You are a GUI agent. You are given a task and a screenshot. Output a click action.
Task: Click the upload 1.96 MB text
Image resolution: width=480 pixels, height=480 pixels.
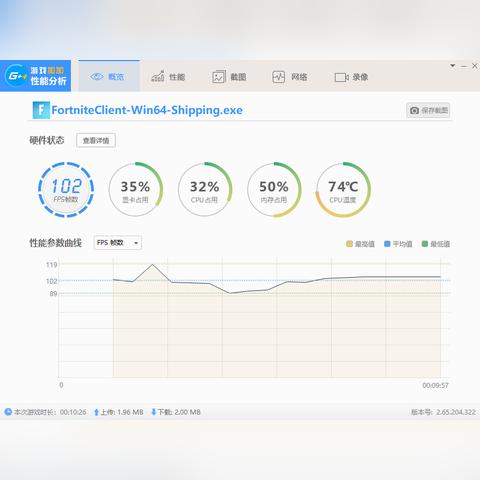122,412
